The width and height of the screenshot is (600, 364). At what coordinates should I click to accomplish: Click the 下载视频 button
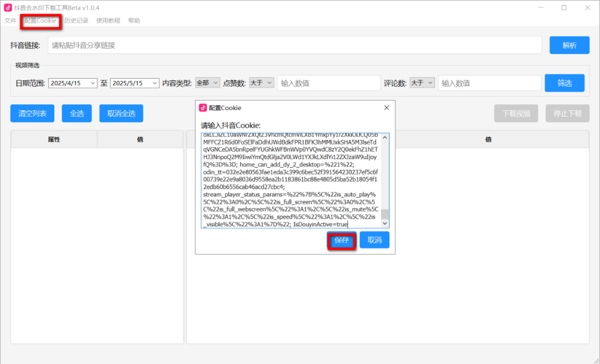[x=516, y=114]
